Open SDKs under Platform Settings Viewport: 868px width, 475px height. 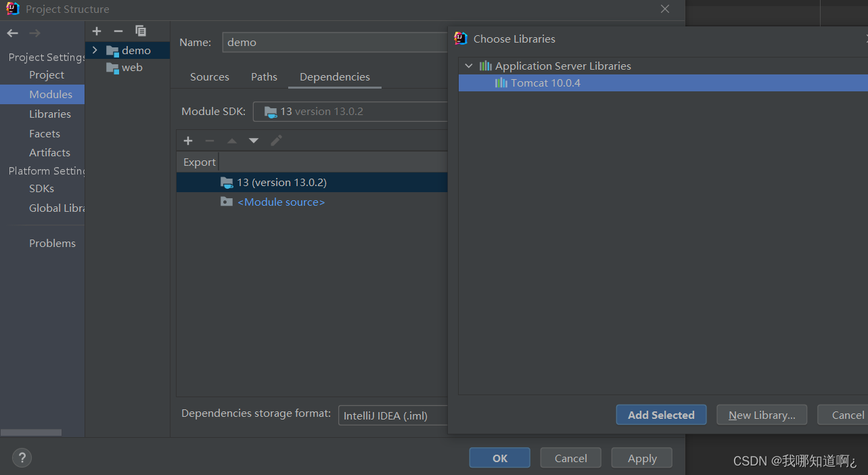coord(41,189)
